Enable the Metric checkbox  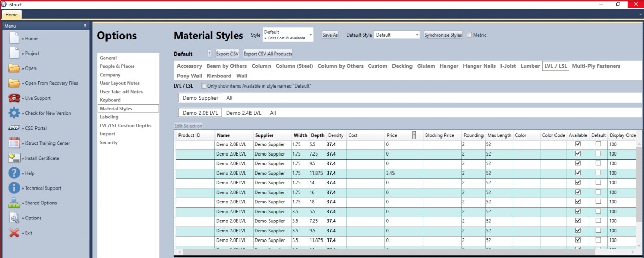(468, 35)
